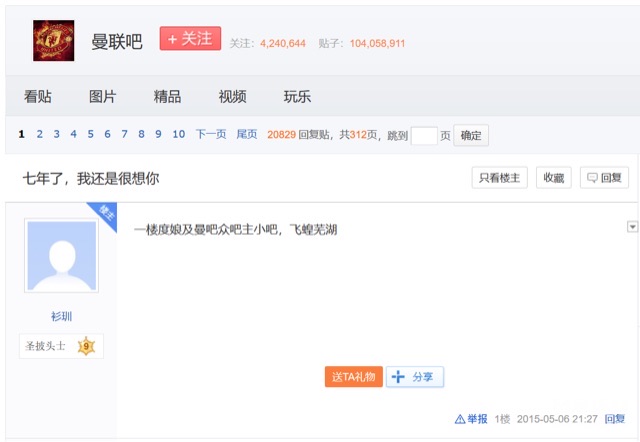Go to page 2 of replies
This screenshot has height=442, width=640.
pos(40,134)
